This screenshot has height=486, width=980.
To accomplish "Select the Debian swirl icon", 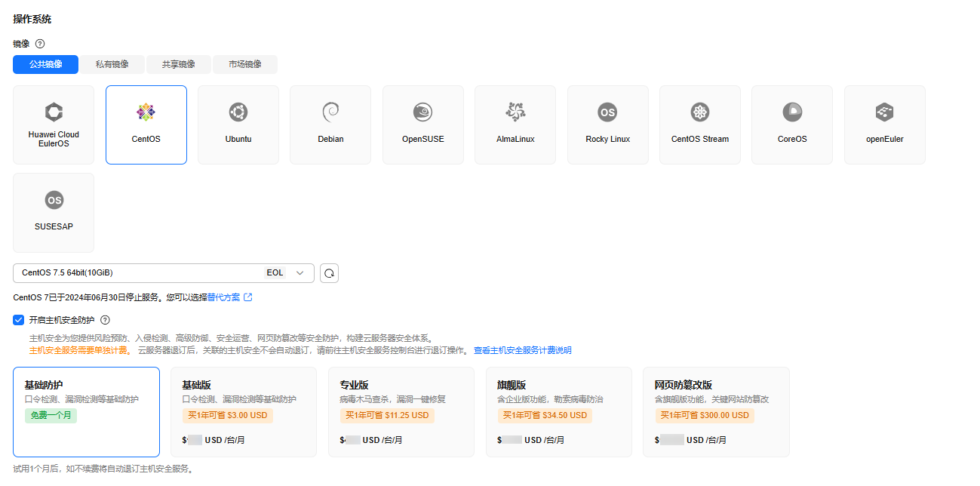I will point(330,112).
